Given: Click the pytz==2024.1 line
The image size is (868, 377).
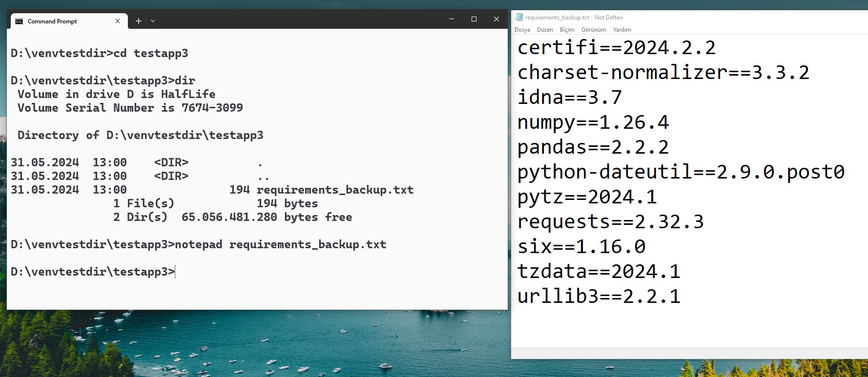Looking at the screenshot, I should pos(587,197).
